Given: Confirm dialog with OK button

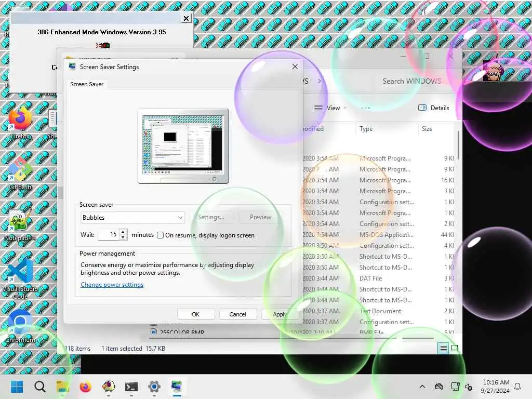Looking at the screenshot, I should [x=196, y=314].
